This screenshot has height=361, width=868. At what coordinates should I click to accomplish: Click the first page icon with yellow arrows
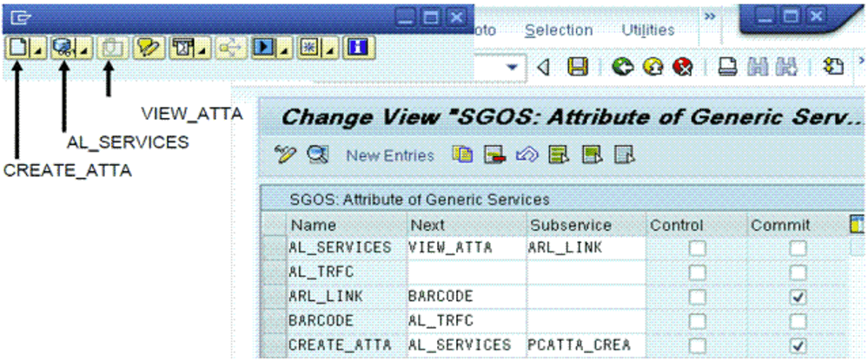(832, 68)
